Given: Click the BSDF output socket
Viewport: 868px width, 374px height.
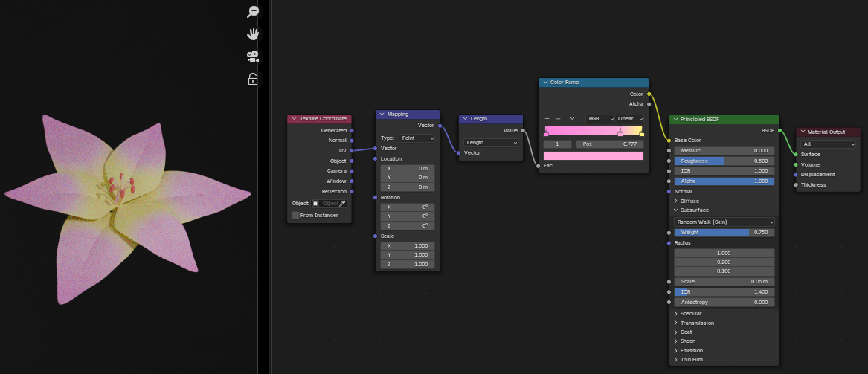Looking at the screenshot, I should tap(779, 131).
